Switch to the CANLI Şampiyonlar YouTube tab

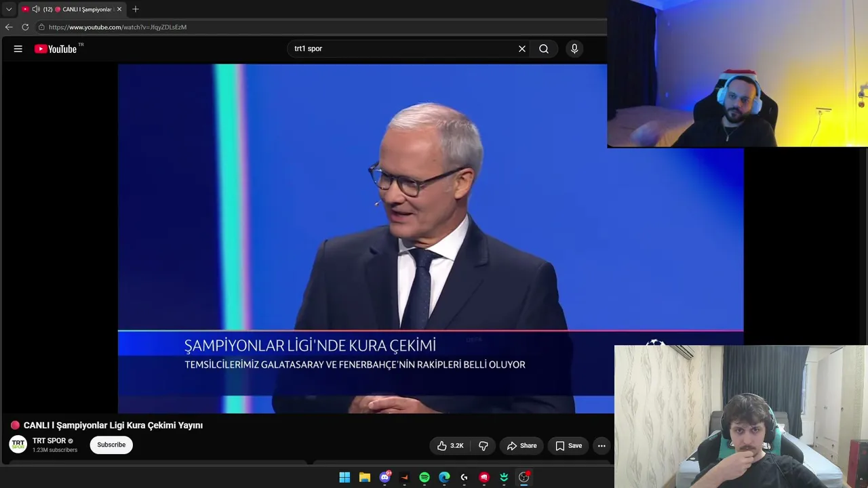pos(72,9)
